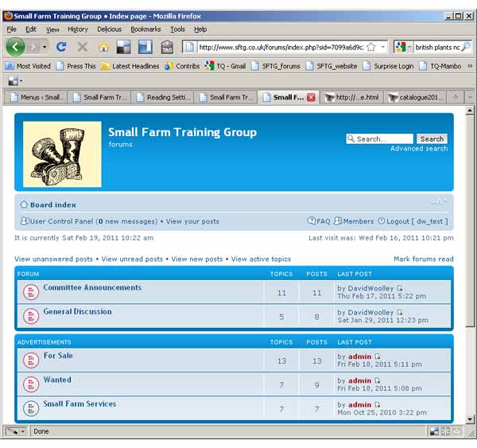Click the vertical scrollbar down arrow
477x448 pixels.
(x=469, y=418)
